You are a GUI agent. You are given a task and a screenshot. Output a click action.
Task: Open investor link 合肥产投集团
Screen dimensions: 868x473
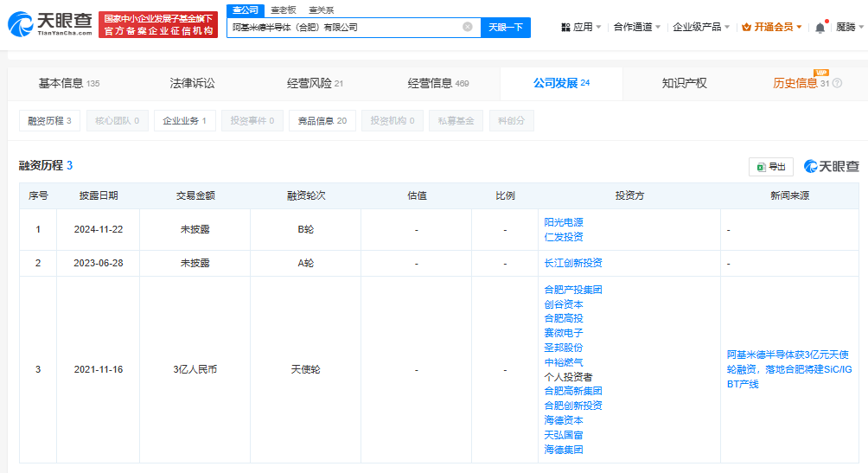pos(573,290)
